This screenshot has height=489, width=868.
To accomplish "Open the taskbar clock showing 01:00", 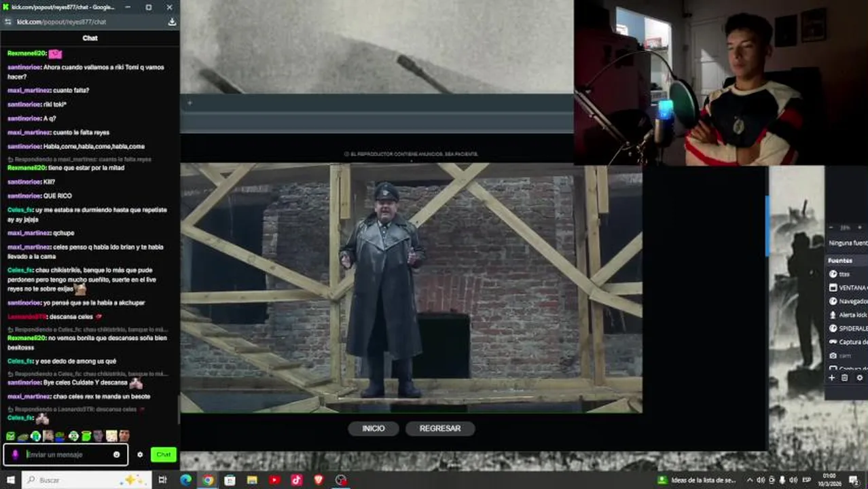I will [830, 480].
